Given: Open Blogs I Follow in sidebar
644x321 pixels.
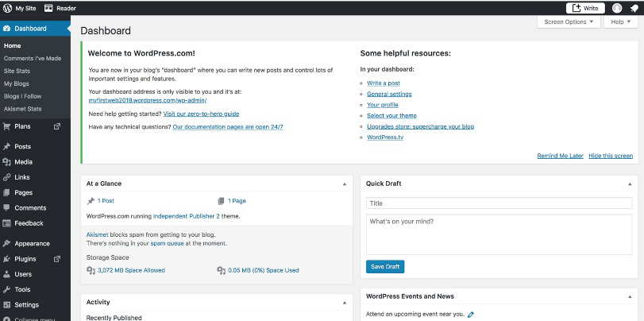Looking at the screenshot, I should point(22,96).
